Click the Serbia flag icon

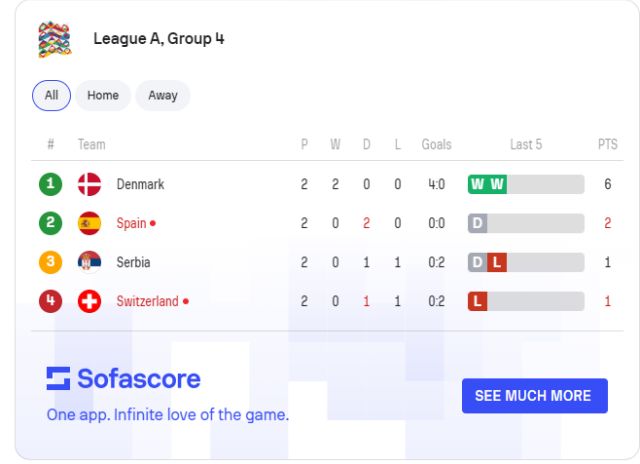tap(90, 262)
